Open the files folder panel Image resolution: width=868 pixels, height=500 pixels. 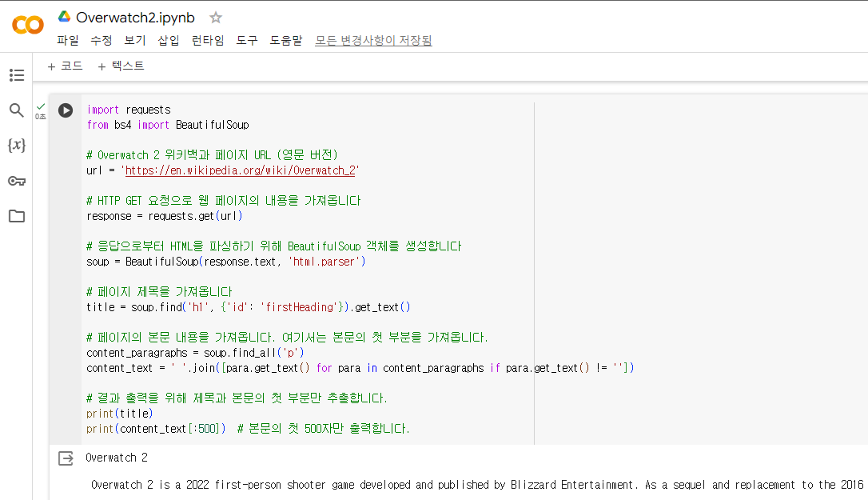pos(17,216)
